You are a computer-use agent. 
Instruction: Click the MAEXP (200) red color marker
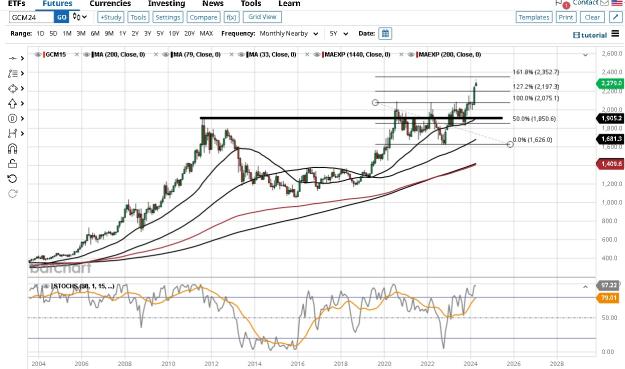tap(417, 55)
